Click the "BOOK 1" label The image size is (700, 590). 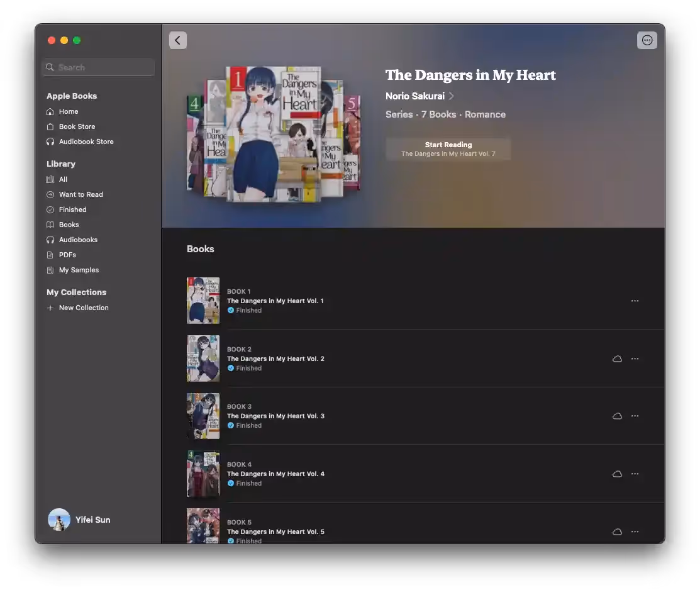[x=239, y=292]
